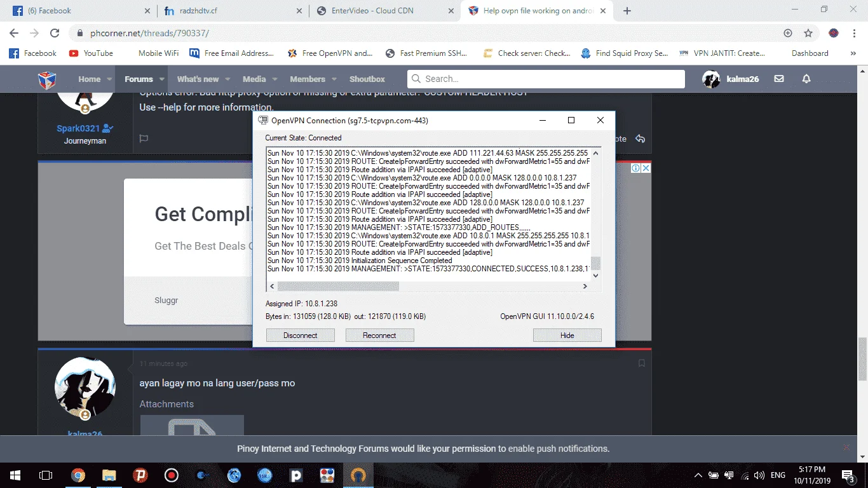This screenshot has height=488, width=868.
Task: Expand the Home dropdown arrow
Action: 109,79
